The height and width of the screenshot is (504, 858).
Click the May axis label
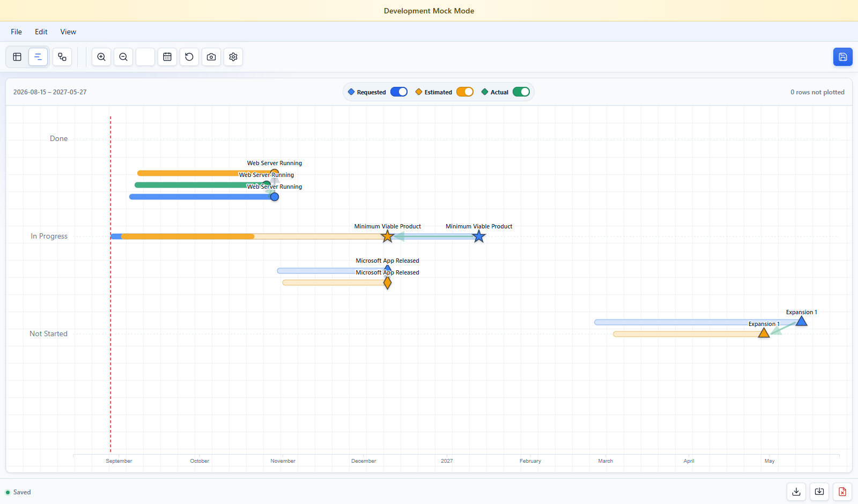click(x=770, y=461)
